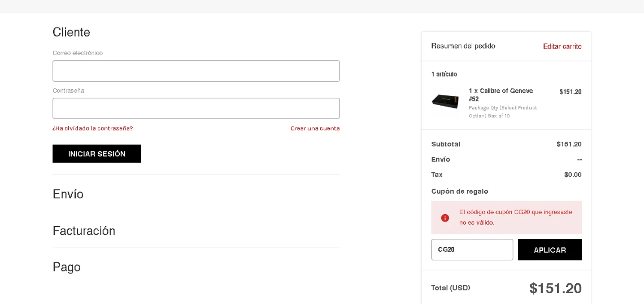Open the ¿Ha olvidado la contraseña? link
Screen dimensions: 644x304
[93, 128]
